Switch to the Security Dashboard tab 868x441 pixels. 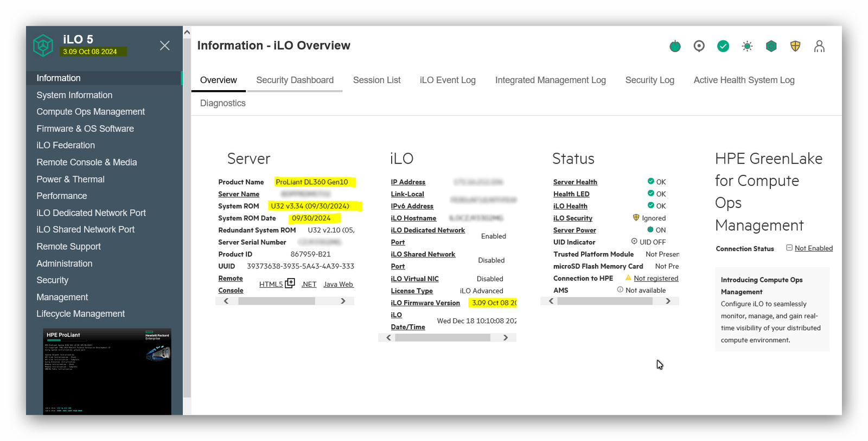(295, 80)
